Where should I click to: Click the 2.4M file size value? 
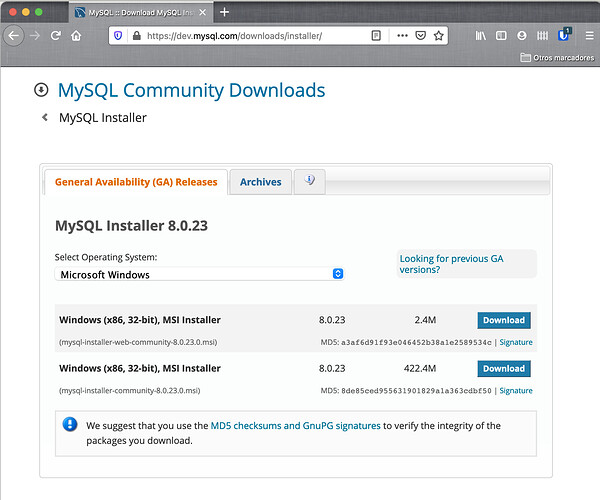tap(425, 320)
